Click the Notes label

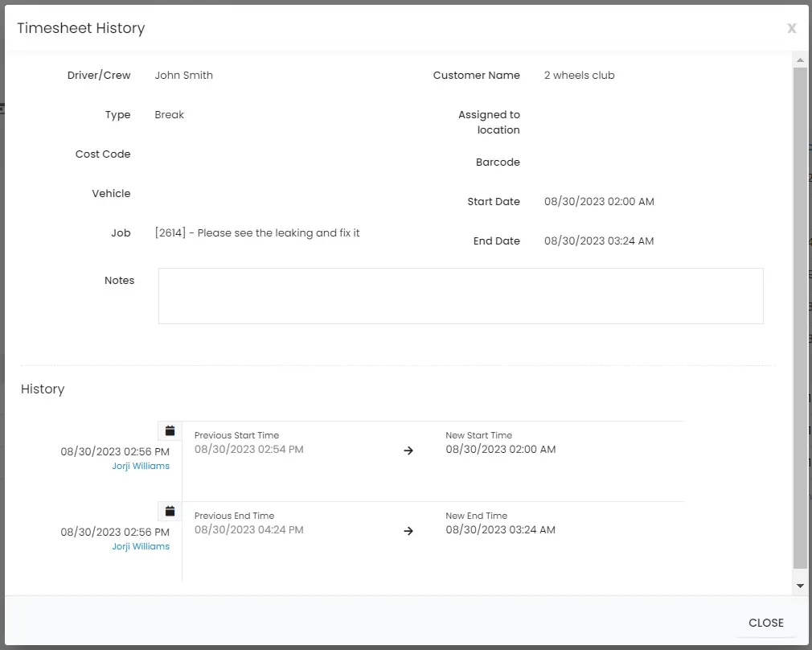point(119,281)
